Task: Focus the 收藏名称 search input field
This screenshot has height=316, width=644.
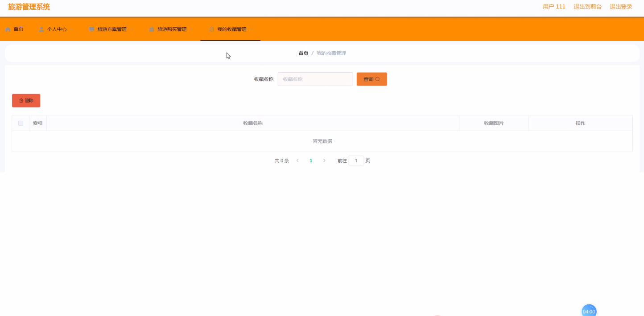Action: (x=315, y=79)
